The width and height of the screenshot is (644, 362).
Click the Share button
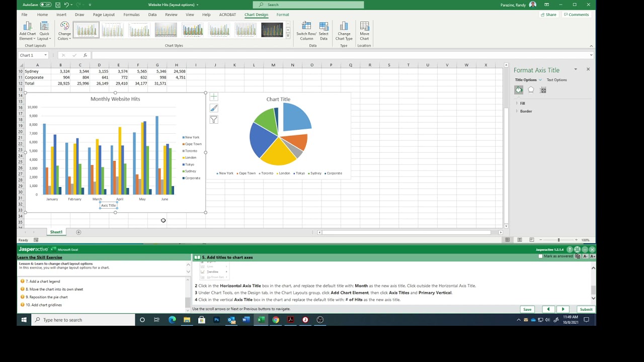coord(548,15)
